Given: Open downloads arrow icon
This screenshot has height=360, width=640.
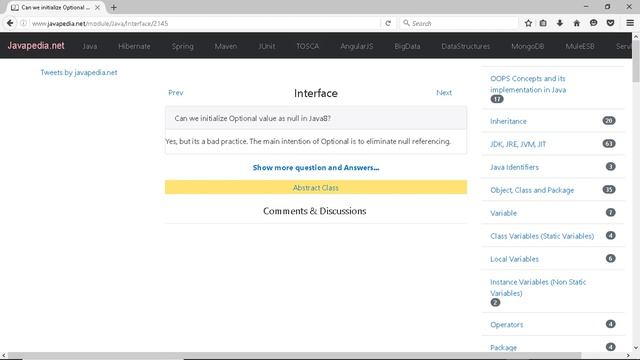Looking at the screenshot, I should 560,23.
